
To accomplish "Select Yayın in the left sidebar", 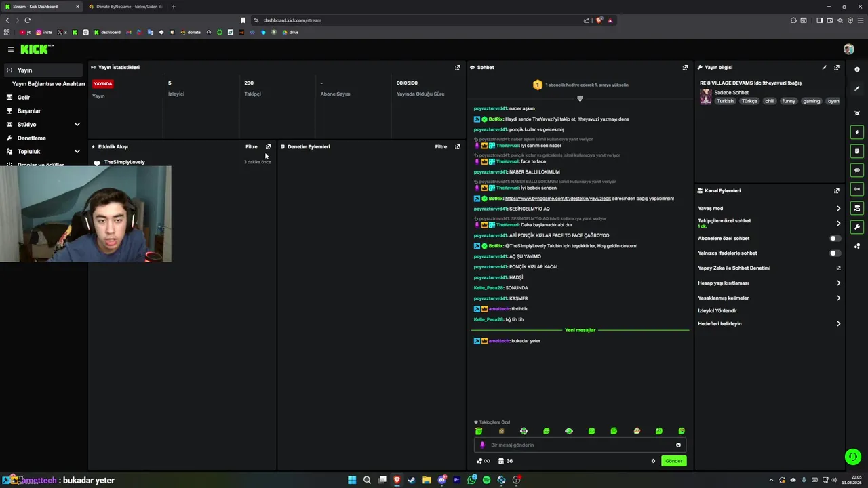I will click(x=42, y=70).
